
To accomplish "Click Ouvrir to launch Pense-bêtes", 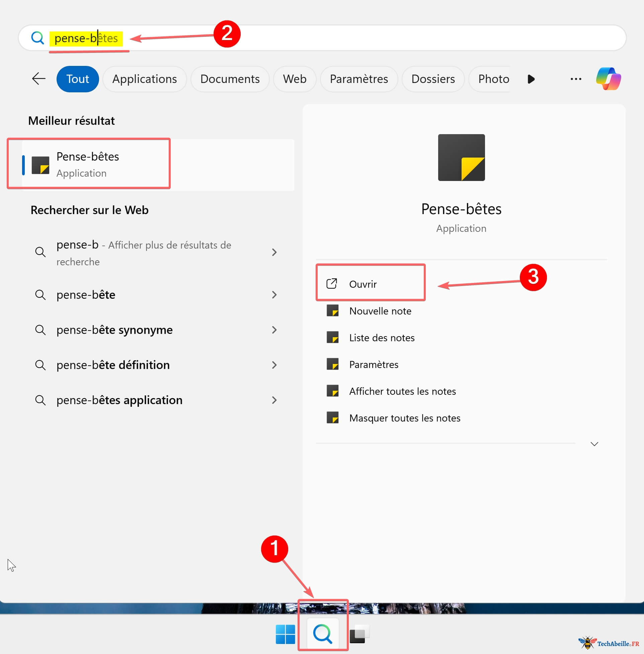I will (x=363, y=284).
